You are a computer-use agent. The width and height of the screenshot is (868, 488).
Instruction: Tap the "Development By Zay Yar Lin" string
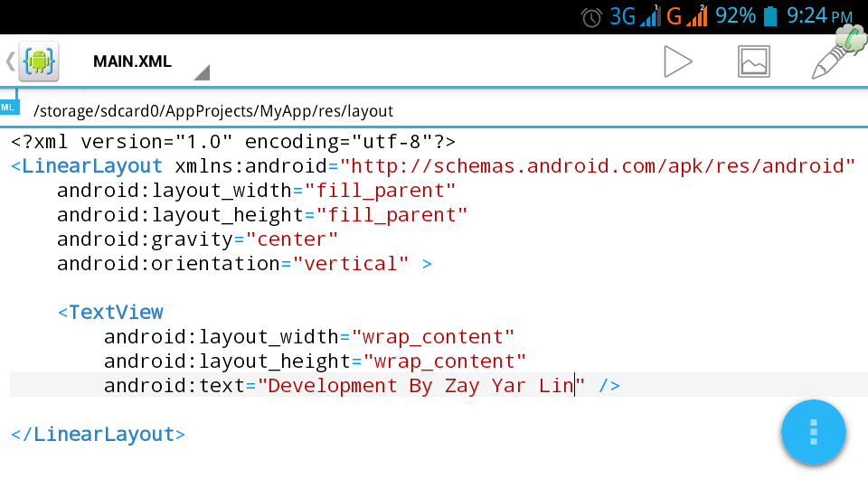(420, 386)
